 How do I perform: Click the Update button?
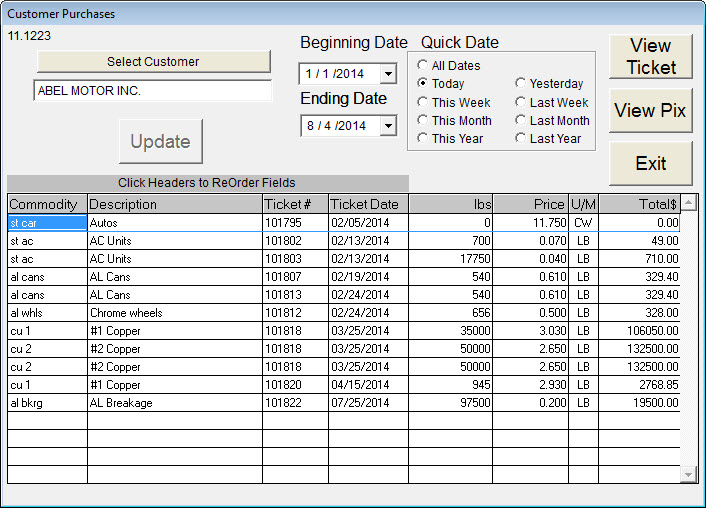pyautogui.click(x=161, y=141)
